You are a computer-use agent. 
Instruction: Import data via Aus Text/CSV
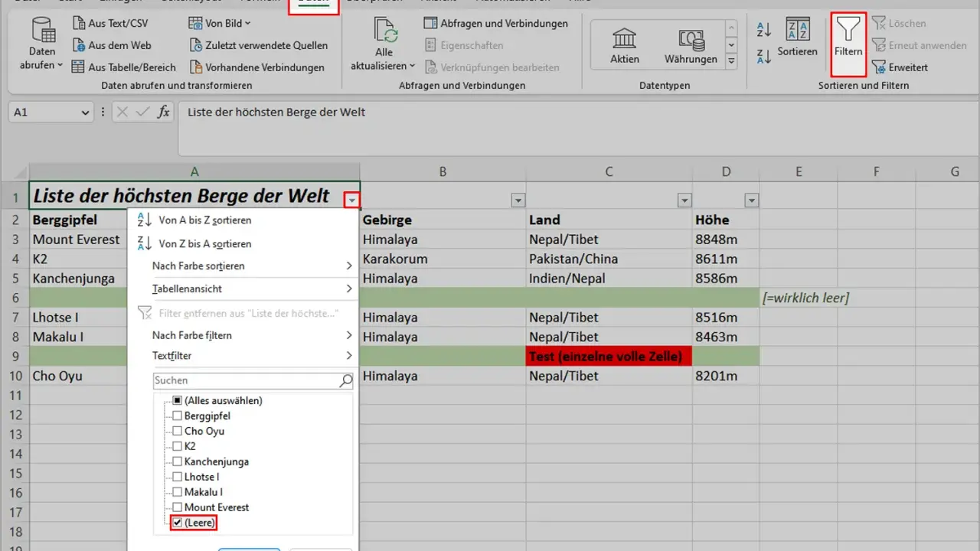pyautogui.click(x=109, y=23)
